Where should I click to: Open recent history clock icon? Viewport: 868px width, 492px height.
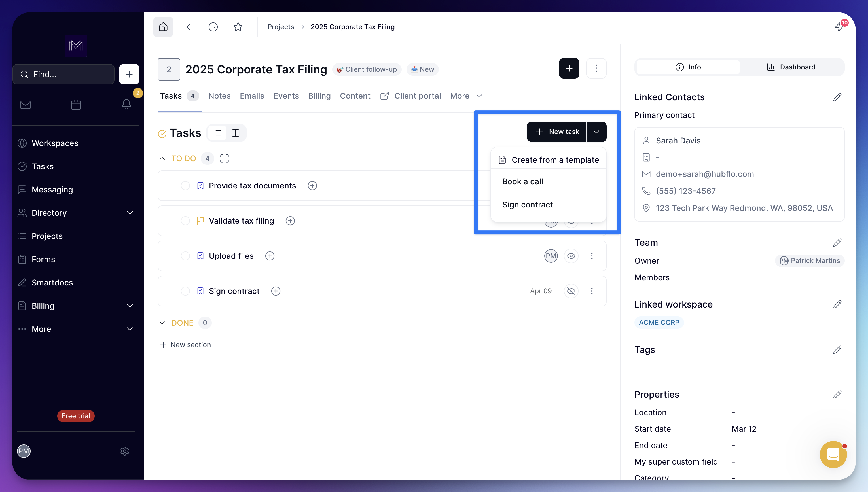[x=213, y=27]
